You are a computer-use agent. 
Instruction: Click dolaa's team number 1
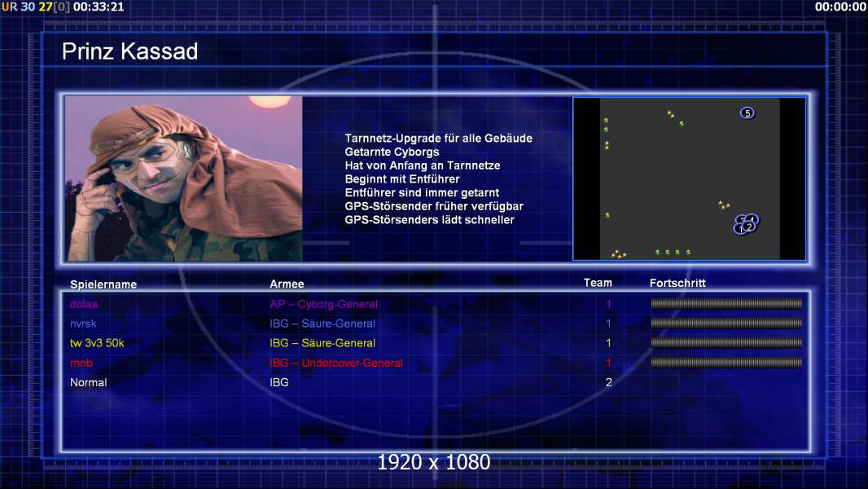608,303
